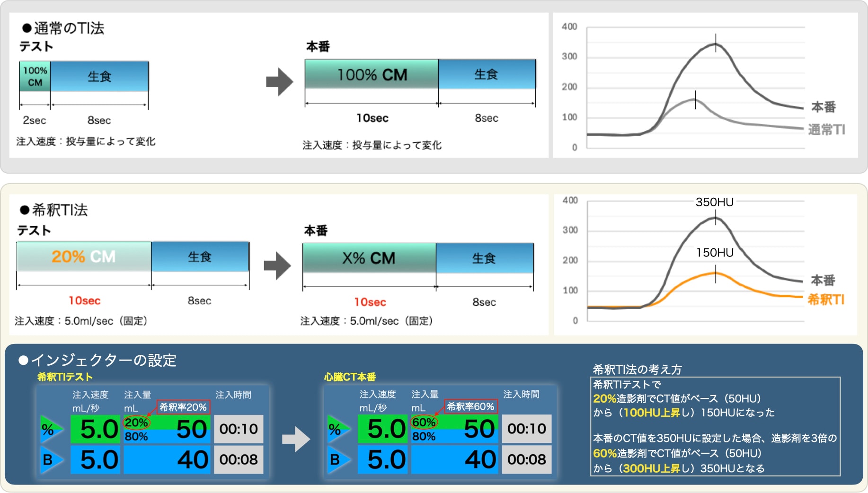
Task: Click the B arrow icon in 希釈TIテスト panel
Action: tap(50, 459)
